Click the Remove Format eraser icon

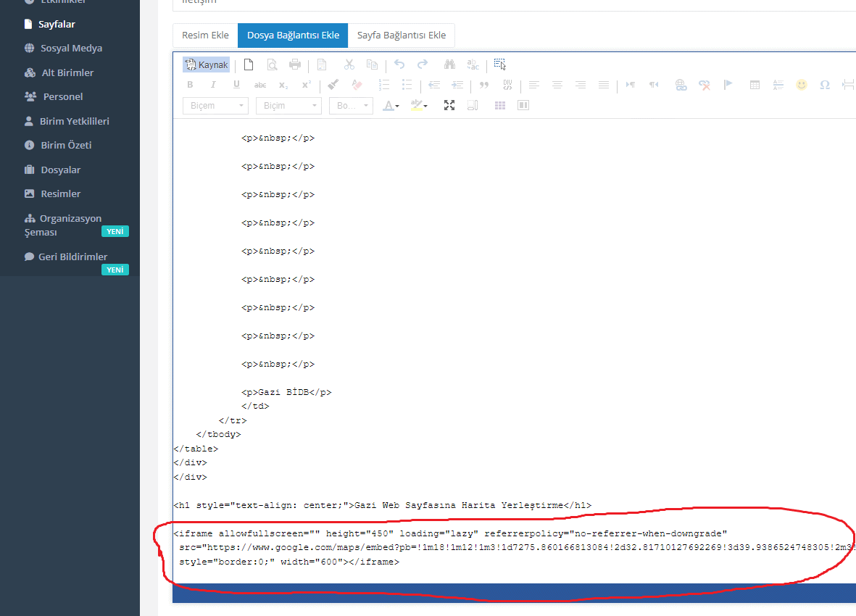357,85
